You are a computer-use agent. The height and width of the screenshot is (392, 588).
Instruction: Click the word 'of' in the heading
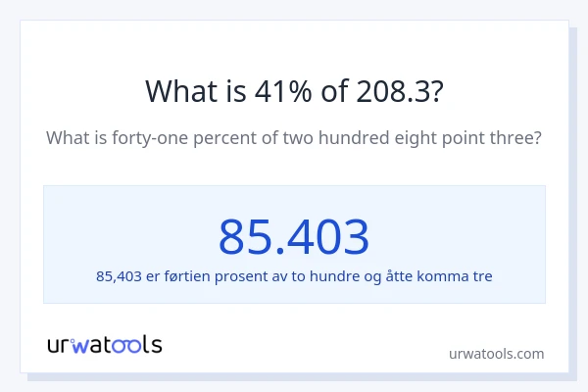click(331, 90)
